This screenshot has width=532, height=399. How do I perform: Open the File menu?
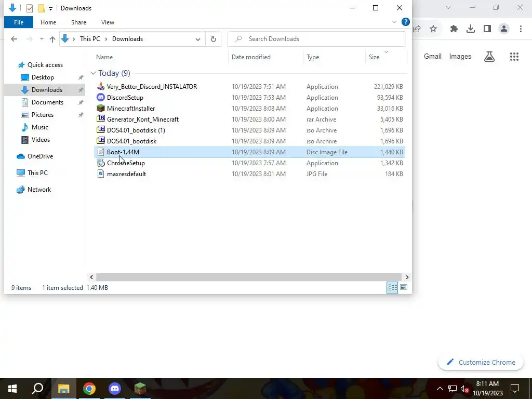coord(19,22)
